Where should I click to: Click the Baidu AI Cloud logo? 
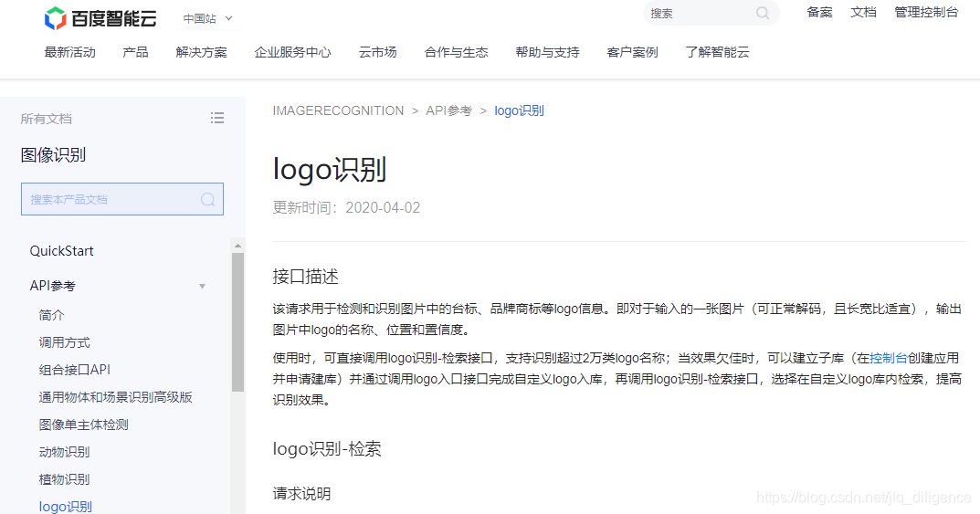(100, 18)
